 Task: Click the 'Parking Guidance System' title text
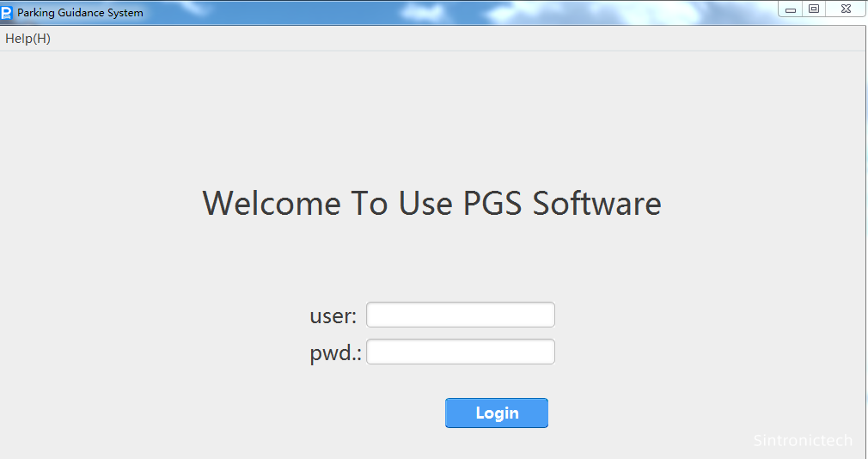(80, 13)
